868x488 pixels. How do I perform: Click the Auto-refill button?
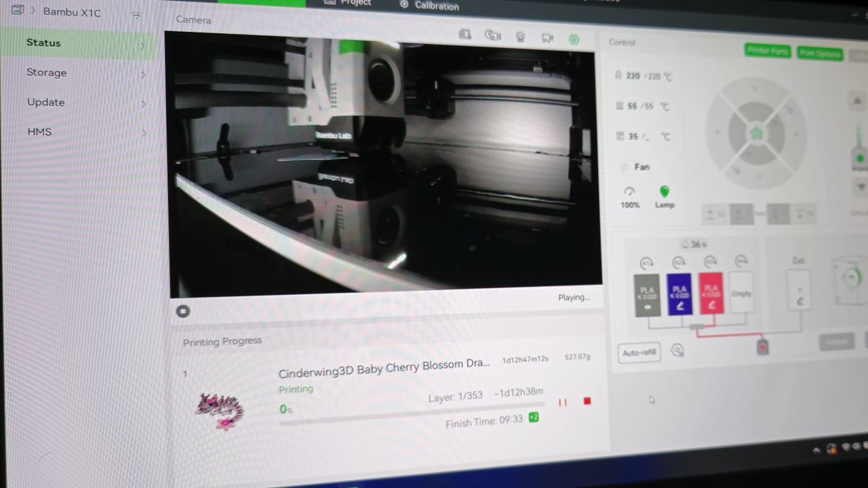click(639, 352)
